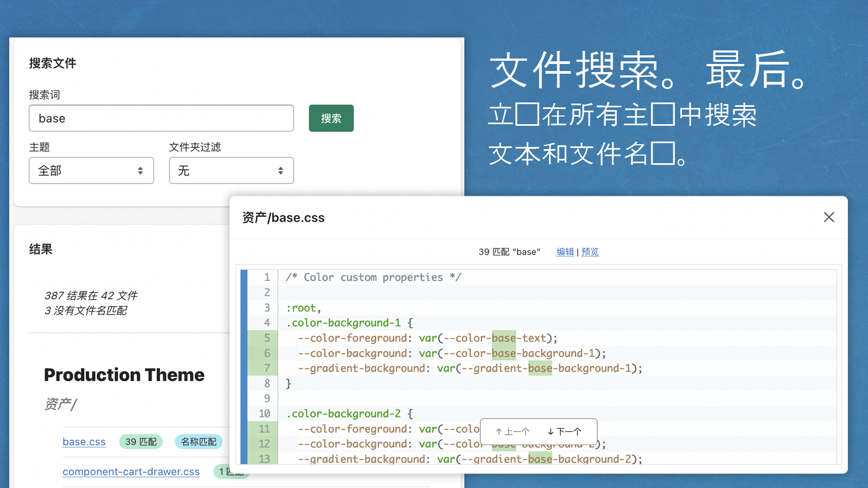Viewport: 868px width, 488px height.
Task: Open the base.css result link
Action: tap(84, 442)
